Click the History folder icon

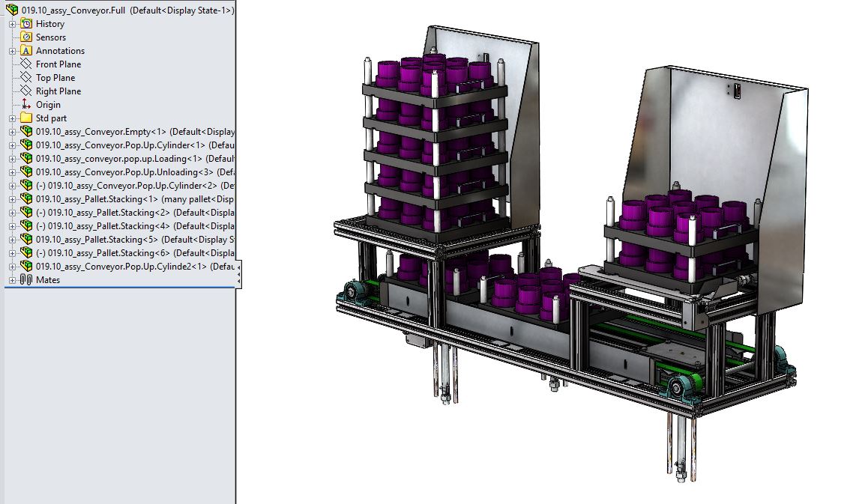pos(26,23)
